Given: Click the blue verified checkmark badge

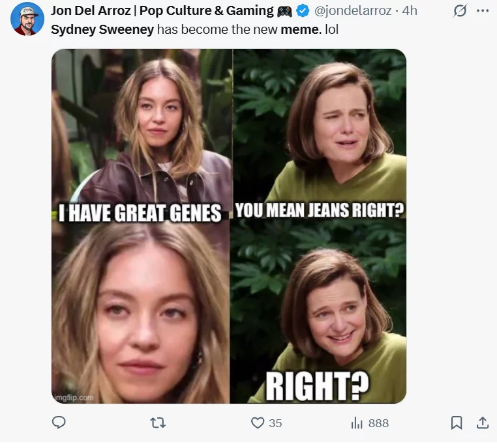Looking at the screenshot, I should pos(303,10).
